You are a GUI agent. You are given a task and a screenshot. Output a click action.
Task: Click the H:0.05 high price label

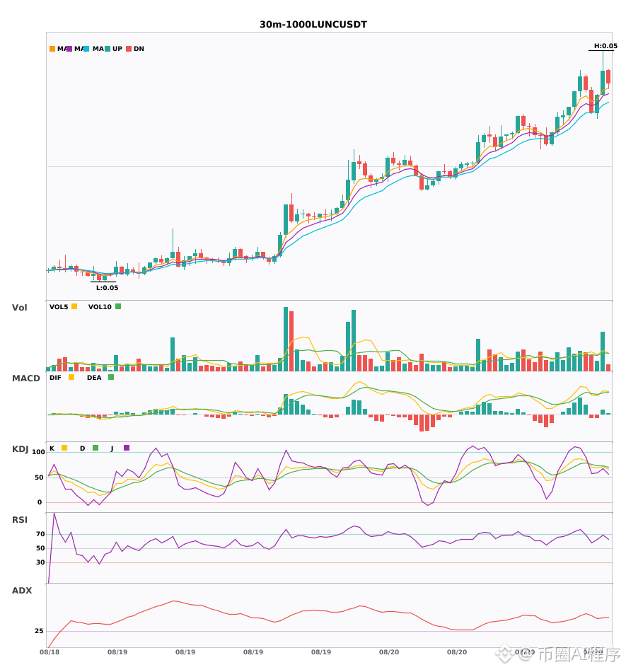click(605, 46)
